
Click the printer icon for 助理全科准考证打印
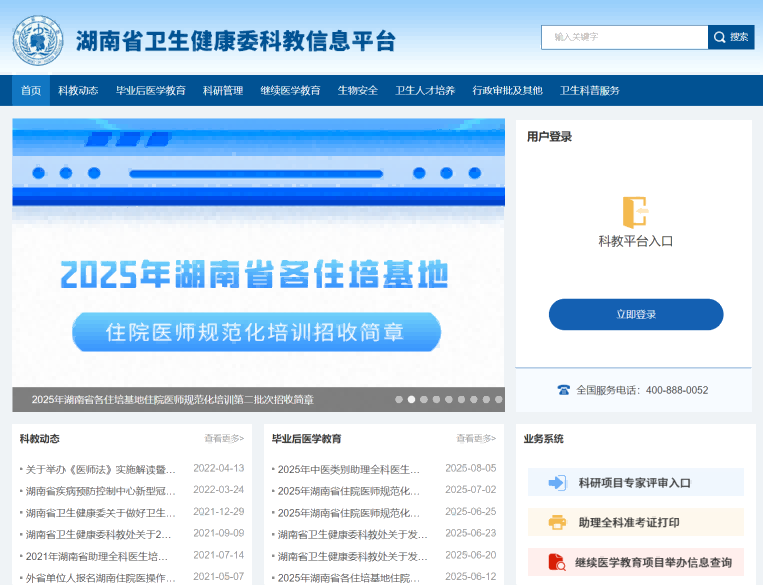(557, 522)
